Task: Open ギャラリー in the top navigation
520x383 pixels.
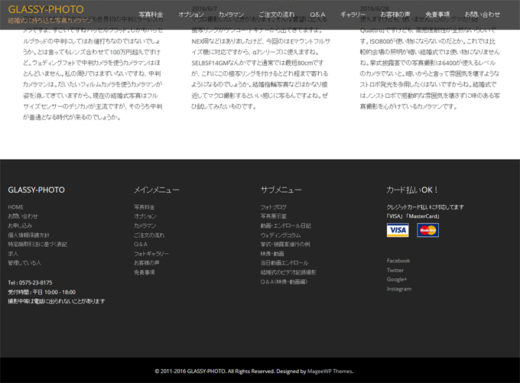Action: [x=353, y=14]
